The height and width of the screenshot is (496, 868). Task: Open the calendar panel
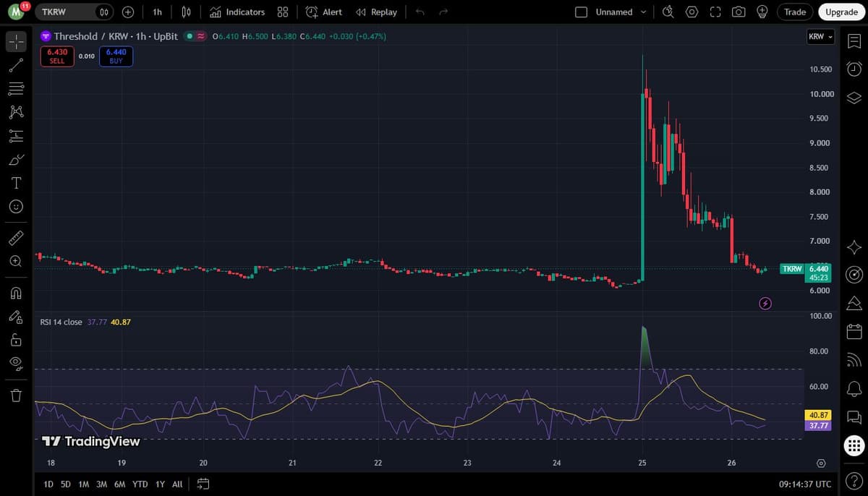point(854,331)
